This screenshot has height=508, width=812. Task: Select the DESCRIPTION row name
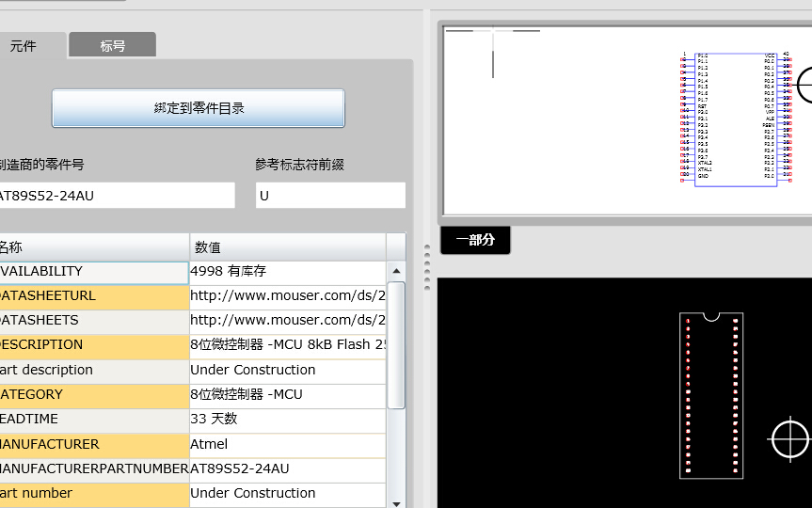pyautogui.click(x=94, y=346)
